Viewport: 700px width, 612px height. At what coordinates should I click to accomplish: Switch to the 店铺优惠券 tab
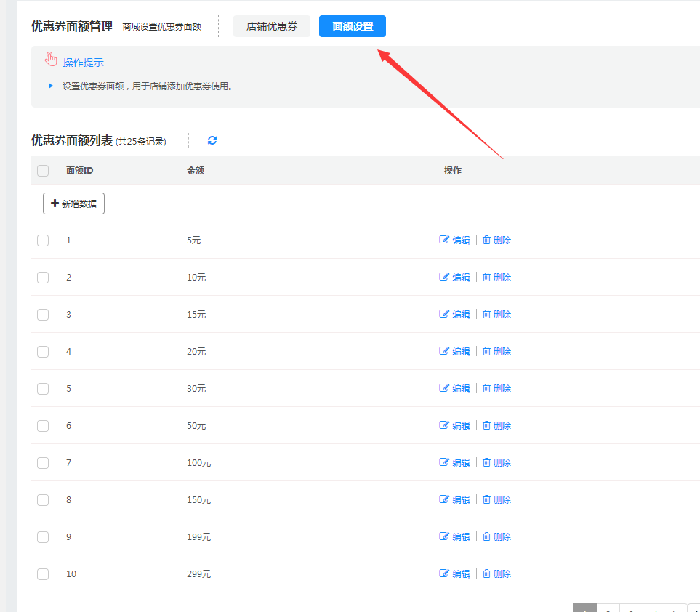[272, 26]
